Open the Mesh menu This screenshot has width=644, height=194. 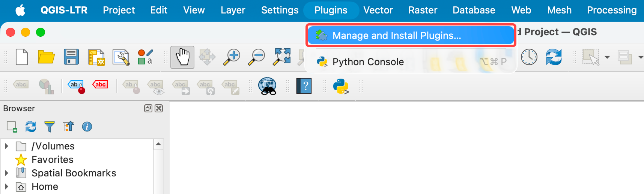[559, 10]
